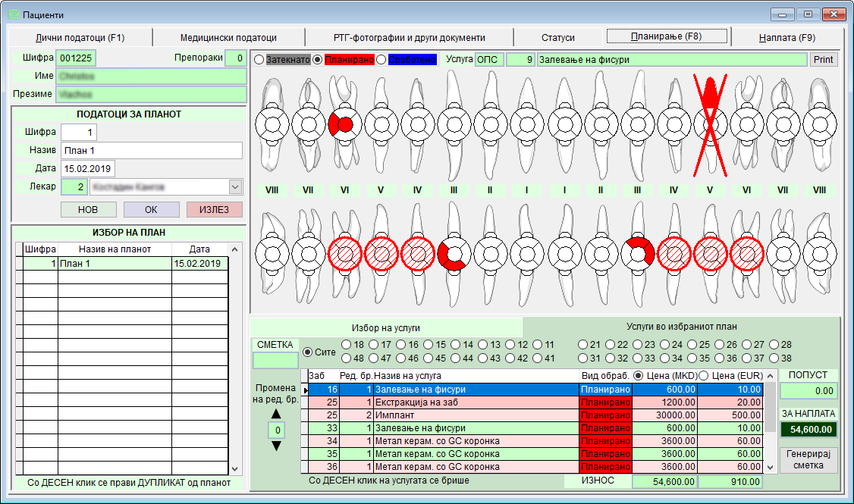Select tooth 18 radio button filter
854x504 pixels.
tap(347, 345)
